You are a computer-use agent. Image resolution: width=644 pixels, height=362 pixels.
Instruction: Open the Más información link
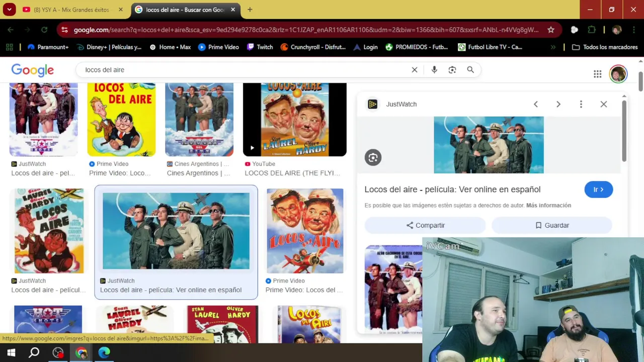point(548,205)
